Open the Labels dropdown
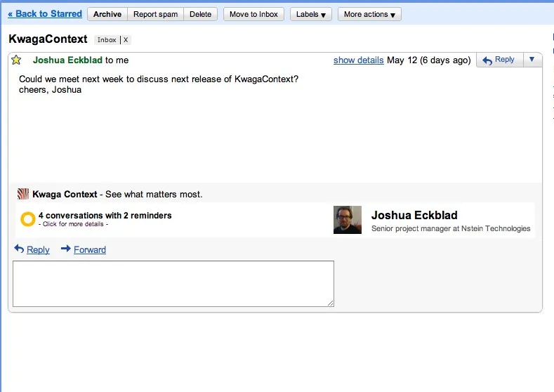Image resolution: width=554 pixels, height=392 pixels. tap(311, 14)
